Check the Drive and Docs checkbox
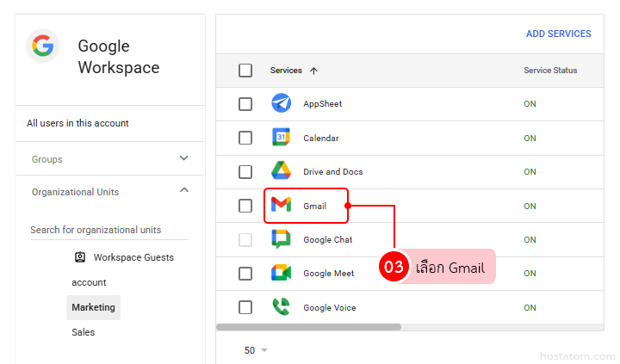The image size is (620, 364). point(245,172)
